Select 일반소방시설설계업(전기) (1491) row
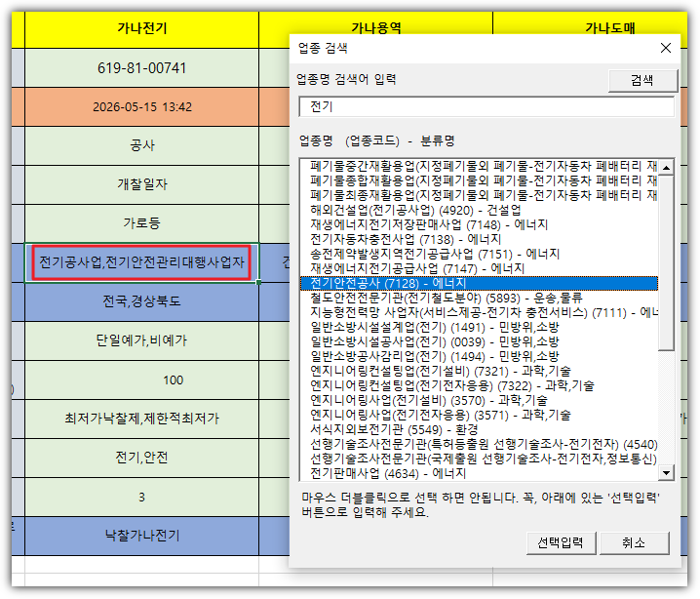 coord(479,327)
